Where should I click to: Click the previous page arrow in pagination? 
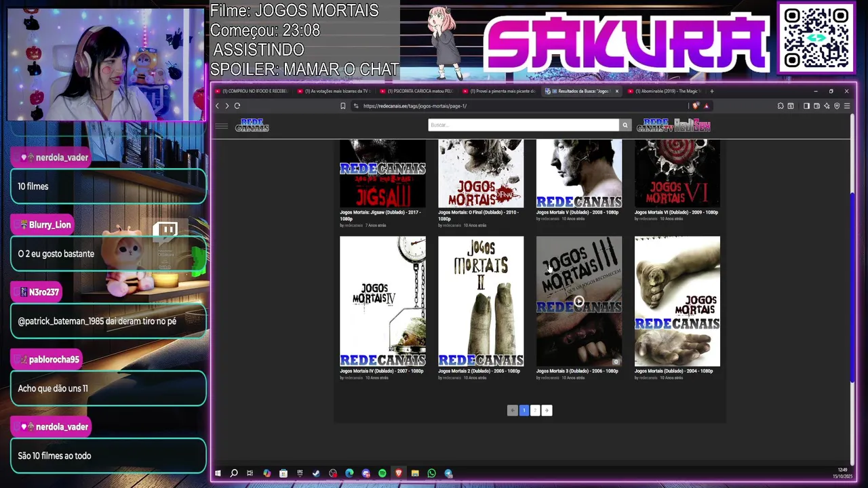coord(512,410)
